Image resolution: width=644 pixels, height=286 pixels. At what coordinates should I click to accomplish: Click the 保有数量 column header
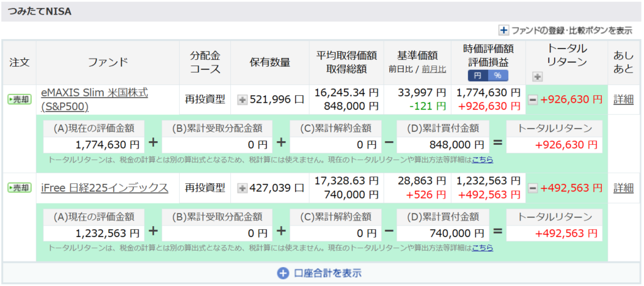(270, 62)
